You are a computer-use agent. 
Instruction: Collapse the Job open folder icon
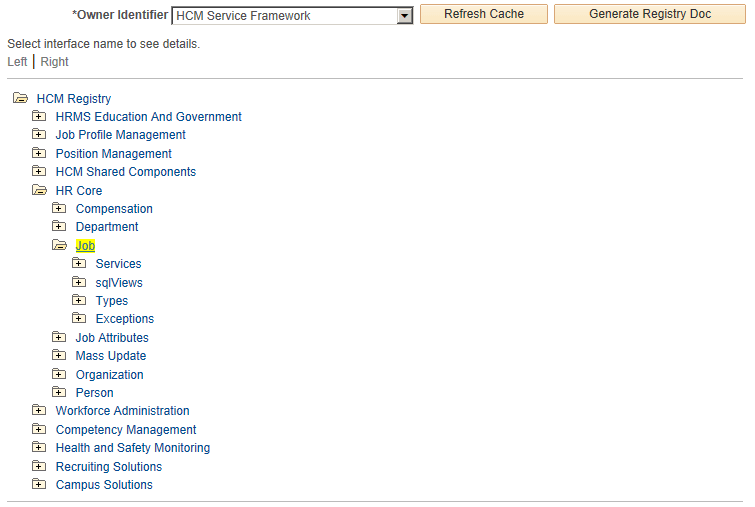60,245
